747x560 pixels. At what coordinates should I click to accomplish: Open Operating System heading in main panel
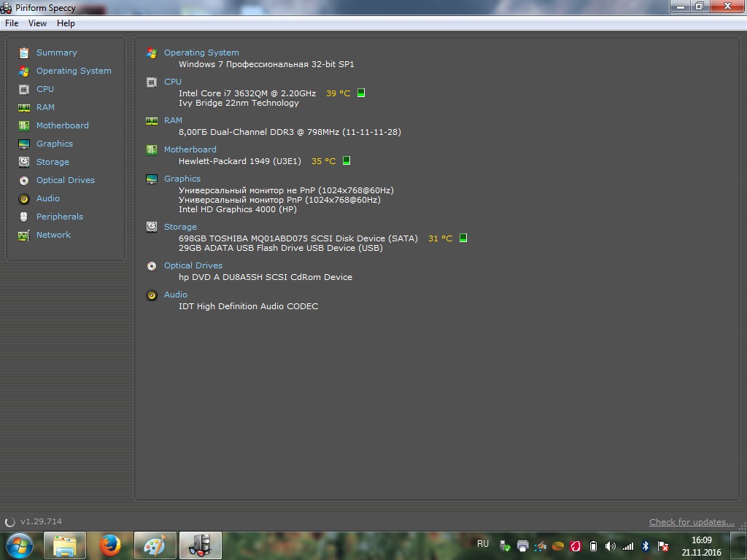[201, 52]
